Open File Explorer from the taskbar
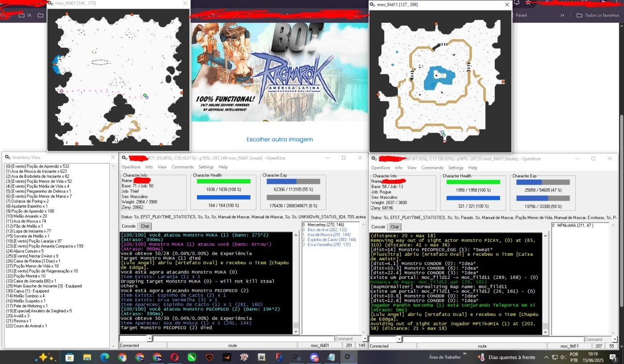Screen dimensions: 624x364 (87, 357)
